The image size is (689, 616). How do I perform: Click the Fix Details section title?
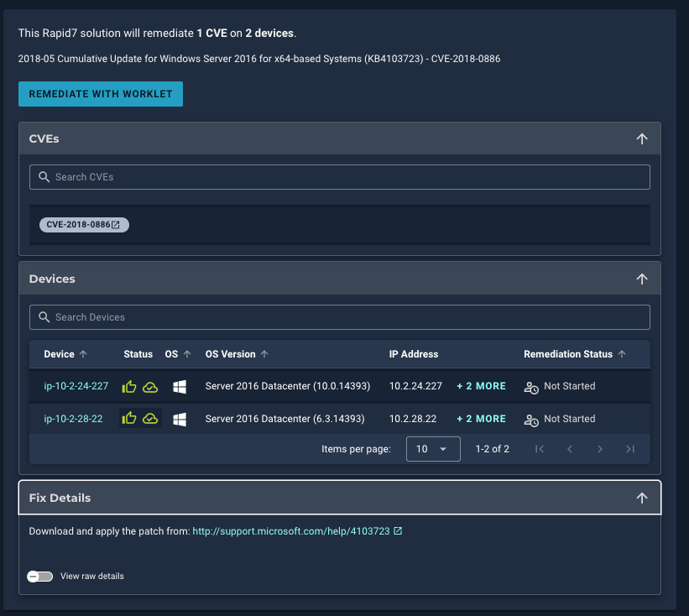tap(60, 498)
